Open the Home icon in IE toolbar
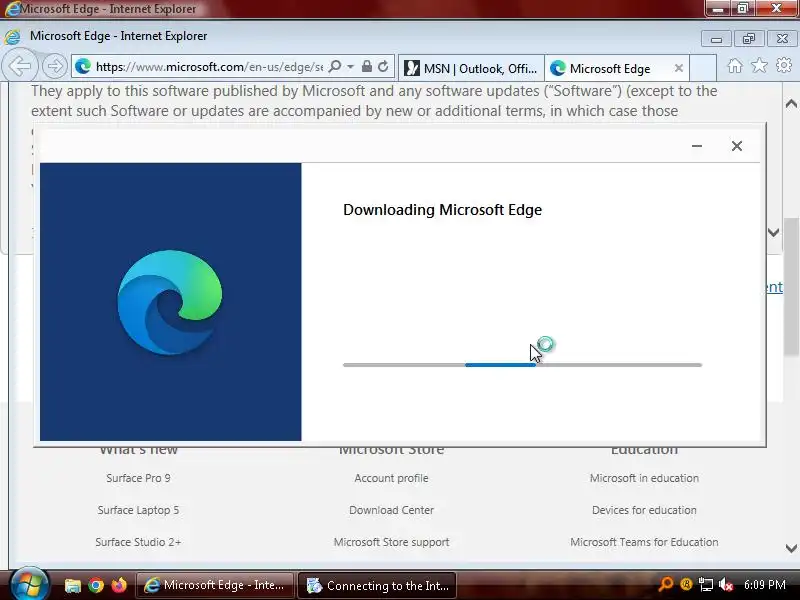Screen dimensions: 800x600 coord(735,66)
